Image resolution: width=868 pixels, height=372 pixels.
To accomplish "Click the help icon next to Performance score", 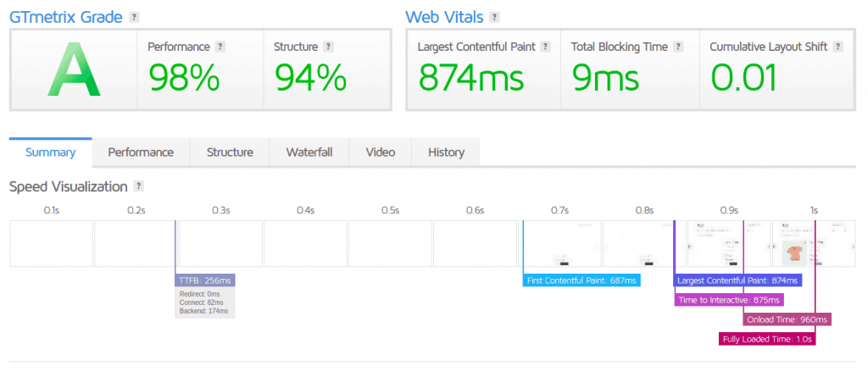I will click(x=220, y=47).
